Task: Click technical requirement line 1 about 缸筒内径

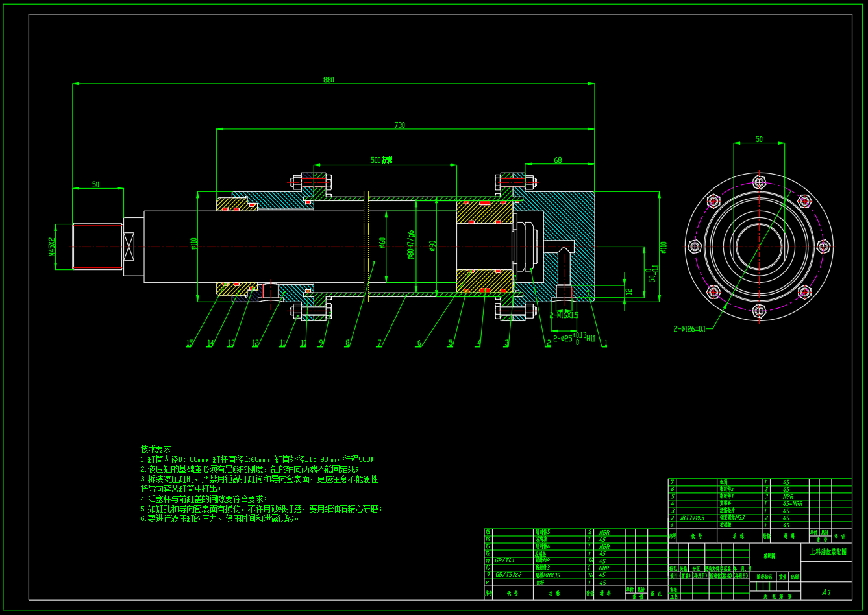Action: pos(257,459)
